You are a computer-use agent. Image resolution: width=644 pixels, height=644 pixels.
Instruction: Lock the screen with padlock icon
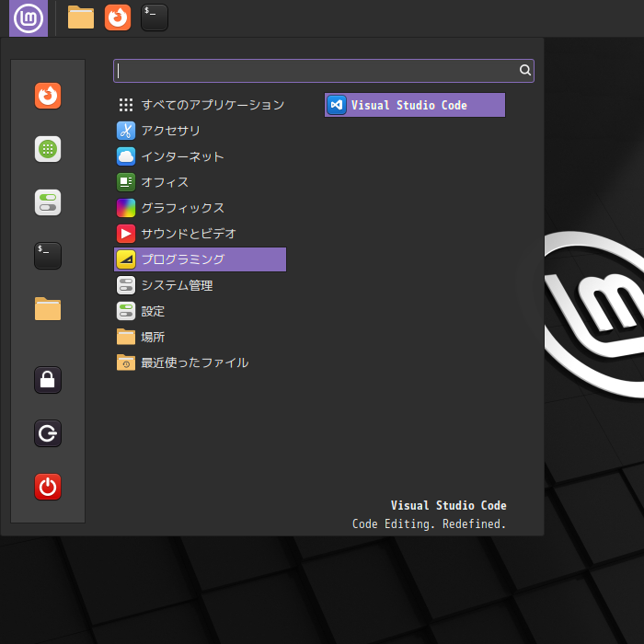48,380
